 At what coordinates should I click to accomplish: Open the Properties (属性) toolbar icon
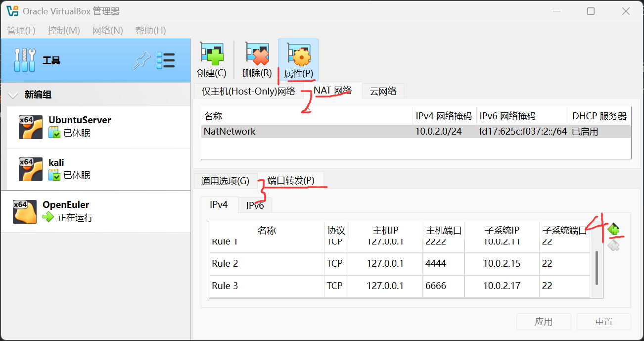click(x=299, y=54)
